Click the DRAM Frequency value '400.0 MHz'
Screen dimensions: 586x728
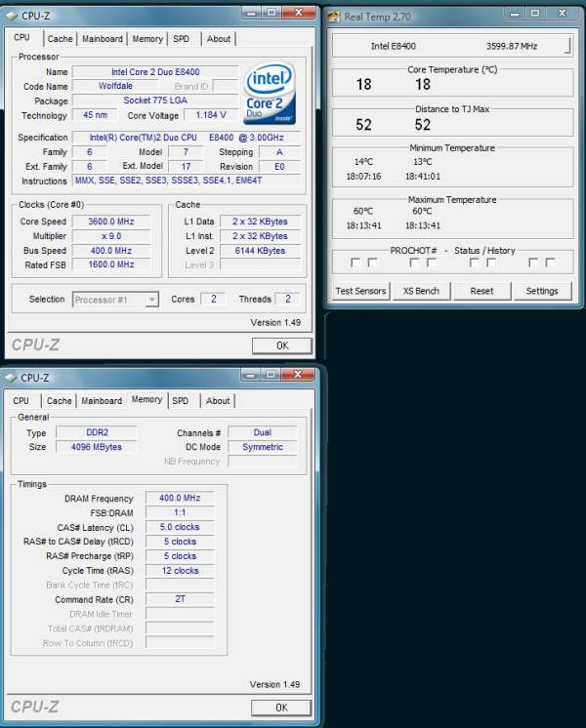point(180,498)
